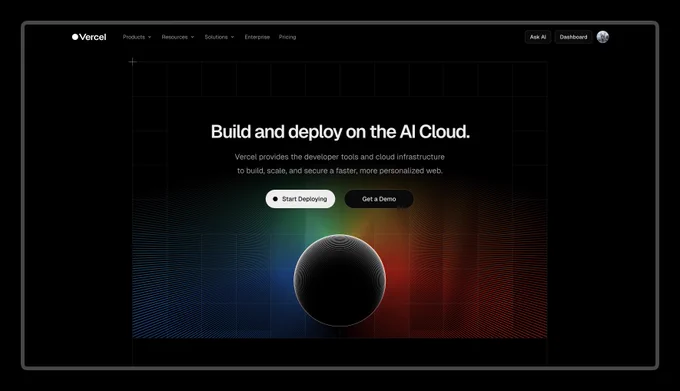Click the sphere graphic in the hero
Viewport: 680px width, 391px height.
340,280
